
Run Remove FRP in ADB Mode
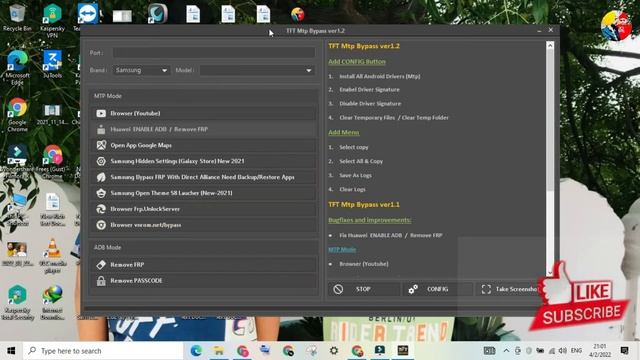coord(203,264)
